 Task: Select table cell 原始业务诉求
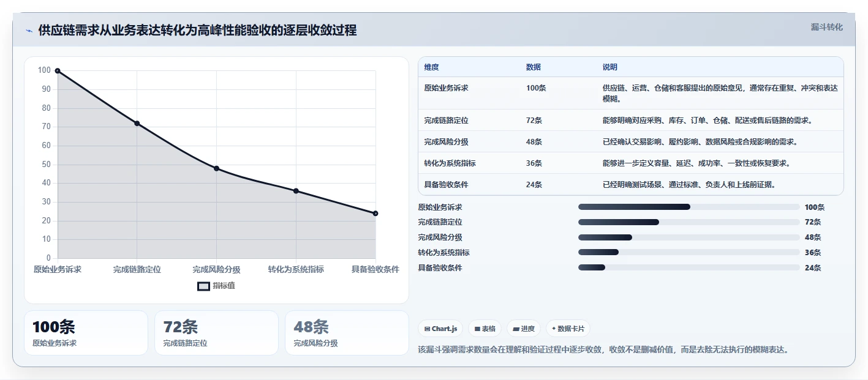pos(446,88)
